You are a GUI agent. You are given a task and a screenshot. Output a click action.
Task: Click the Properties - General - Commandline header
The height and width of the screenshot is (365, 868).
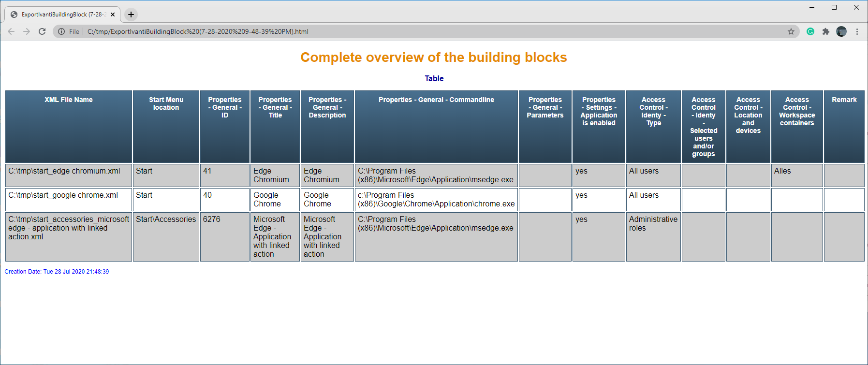tap(436, 100)
